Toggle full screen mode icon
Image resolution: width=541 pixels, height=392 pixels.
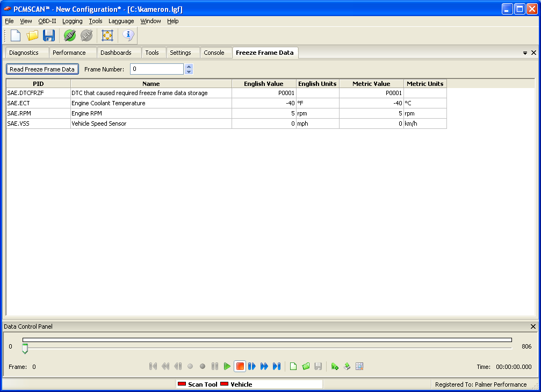[x=107, y=35]
